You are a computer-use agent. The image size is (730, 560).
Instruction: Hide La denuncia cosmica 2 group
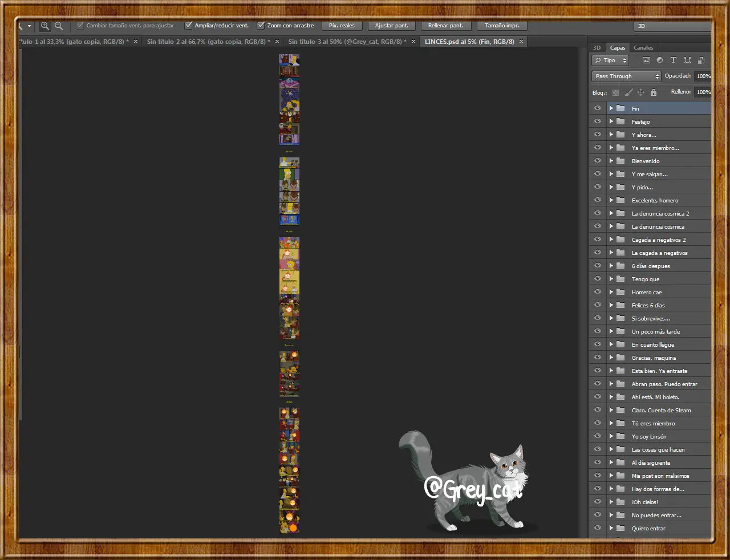[598, 213]
